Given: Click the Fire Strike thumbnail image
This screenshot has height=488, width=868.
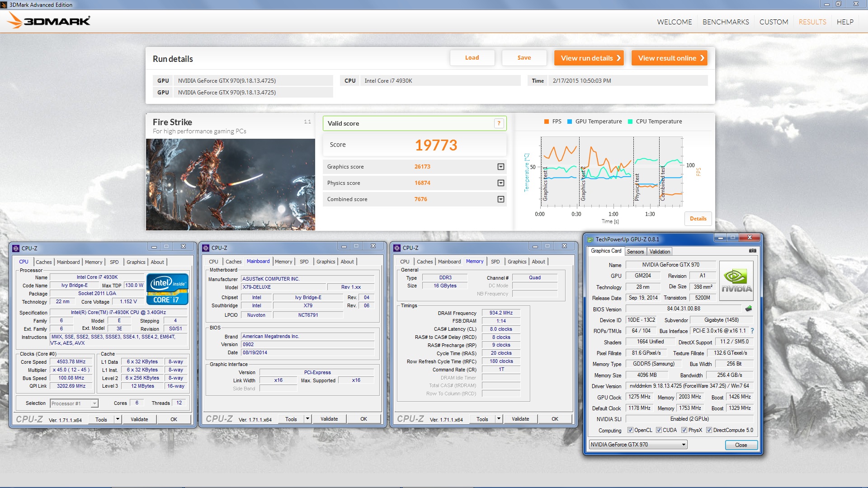Looking at the screenshot, I should 230,184.
